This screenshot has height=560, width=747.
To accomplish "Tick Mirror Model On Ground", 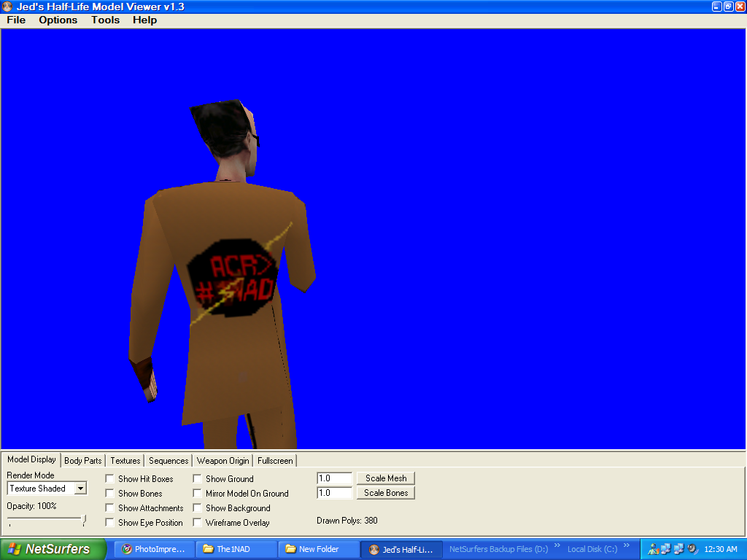I will pyautogui.click(x=197, y=494).
